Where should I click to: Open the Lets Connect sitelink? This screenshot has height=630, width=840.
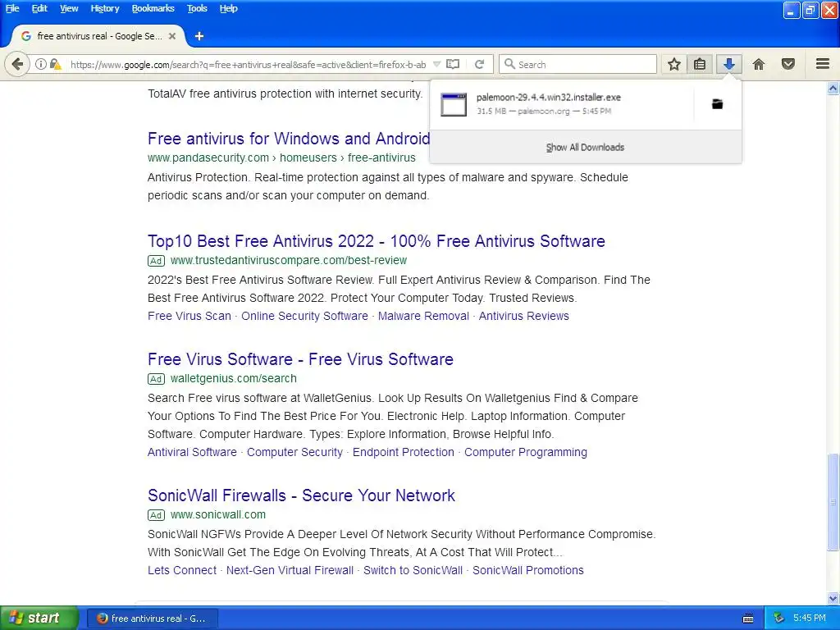click(x=182, y=570)
